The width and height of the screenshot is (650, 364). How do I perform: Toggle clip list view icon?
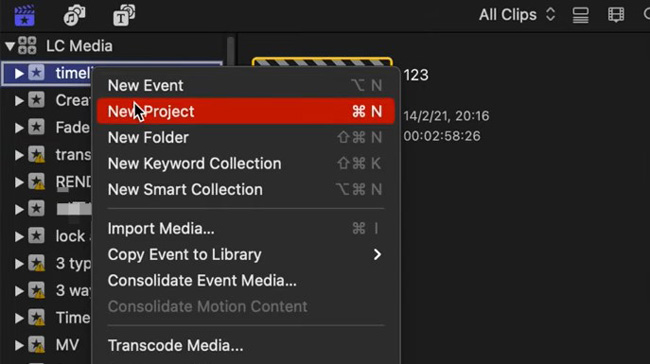pos(580,15)
